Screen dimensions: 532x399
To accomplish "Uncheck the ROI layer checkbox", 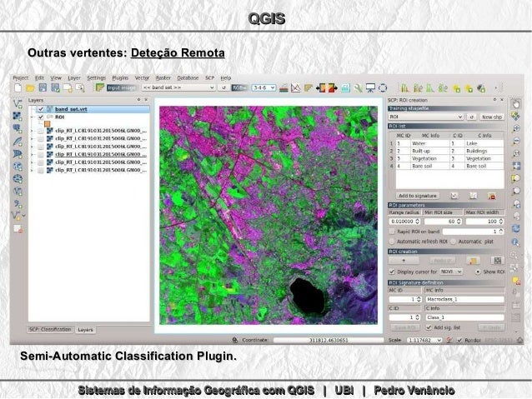I will click(40, 117).
